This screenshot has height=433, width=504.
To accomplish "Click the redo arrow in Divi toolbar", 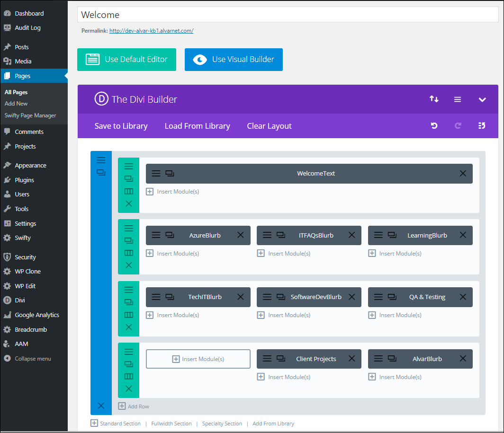I will [x=458, y=125].
